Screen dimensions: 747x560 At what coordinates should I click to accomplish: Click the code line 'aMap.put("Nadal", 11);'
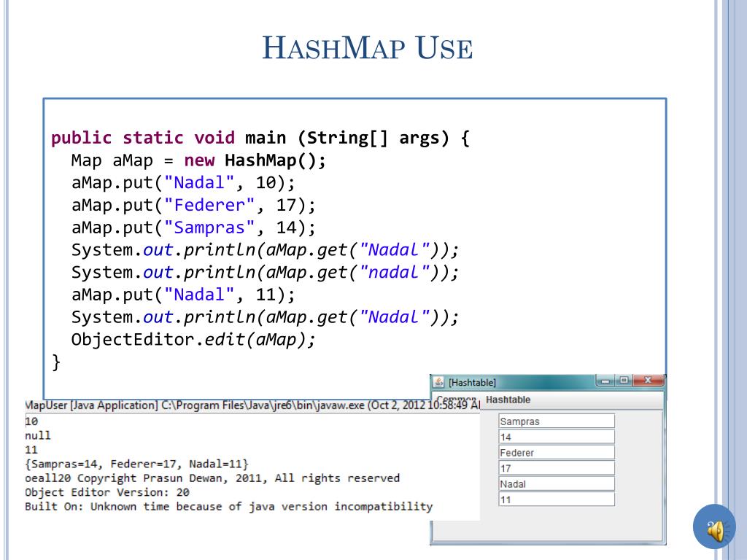[x=183, y=295]
